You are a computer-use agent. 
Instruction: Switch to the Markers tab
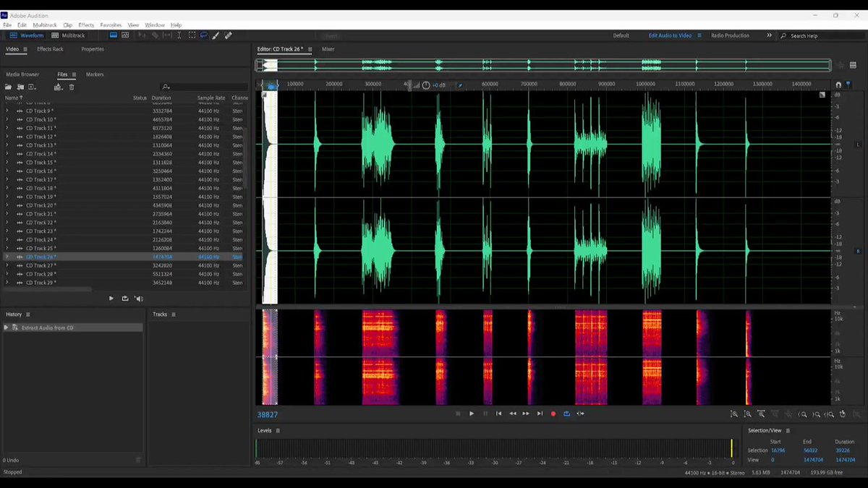coord(95,74)
